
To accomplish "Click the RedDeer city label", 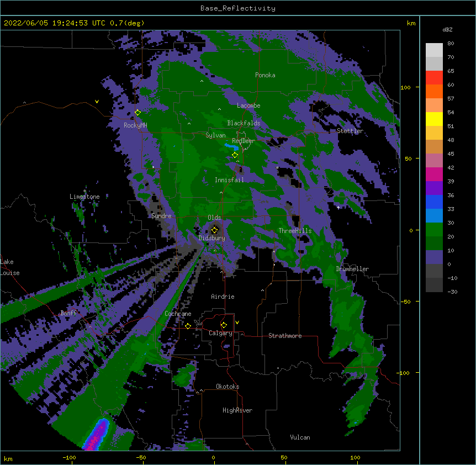I will coord(244,141).
